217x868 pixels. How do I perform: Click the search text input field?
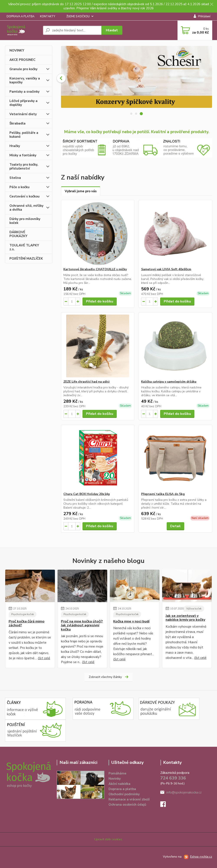(x=72, y=30)
